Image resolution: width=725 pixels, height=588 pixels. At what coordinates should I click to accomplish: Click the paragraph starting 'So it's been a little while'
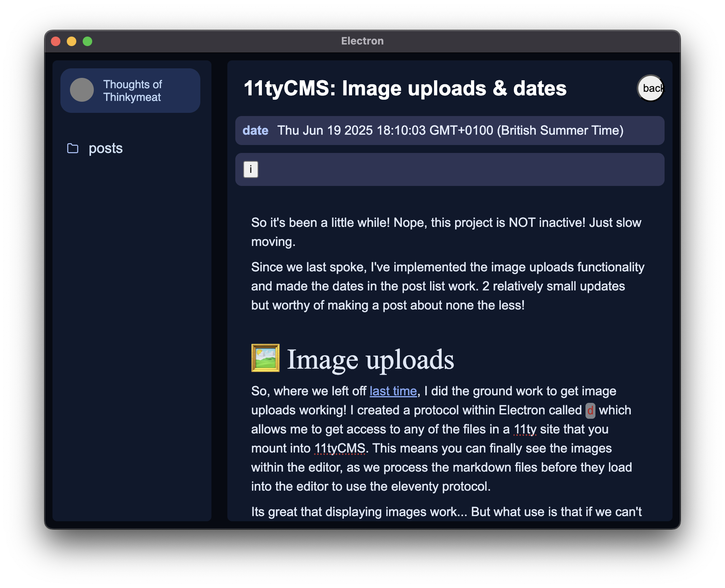(x=446, y=232)
